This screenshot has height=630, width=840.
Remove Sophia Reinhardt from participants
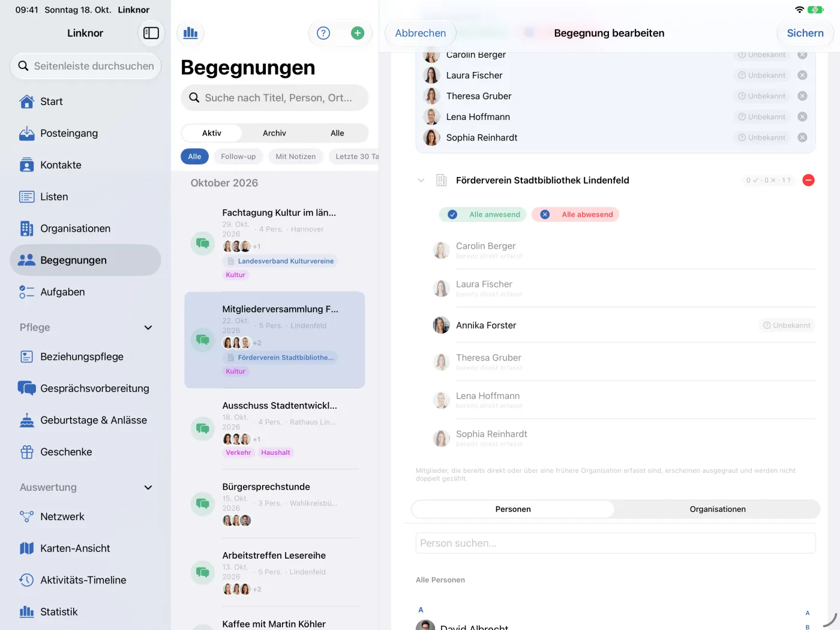tap(802, 137)
